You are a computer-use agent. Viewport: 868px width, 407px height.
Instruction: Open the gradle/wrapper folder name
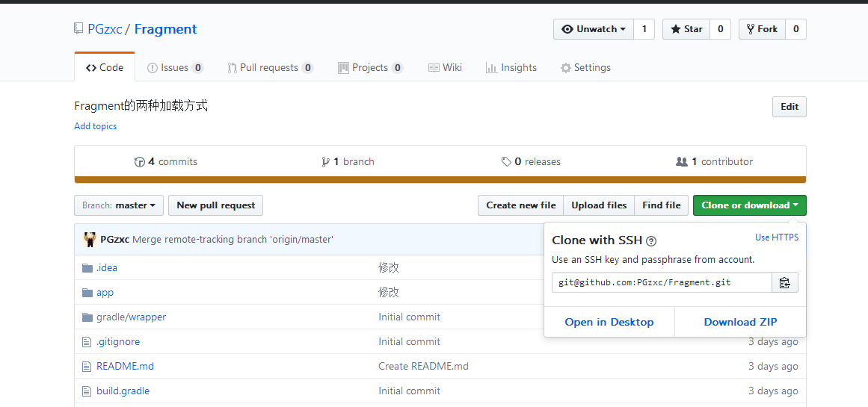[131, 317]
